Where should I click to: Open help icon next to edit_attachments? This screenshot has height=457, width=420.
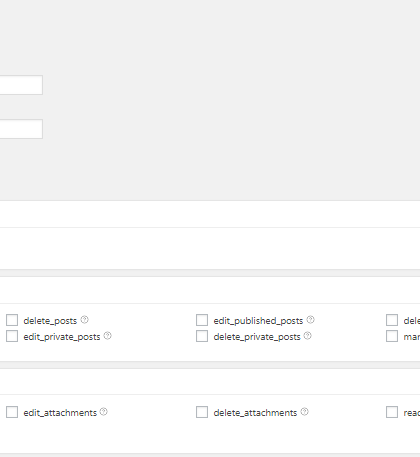pyautogui.click(x=104, y=412)
